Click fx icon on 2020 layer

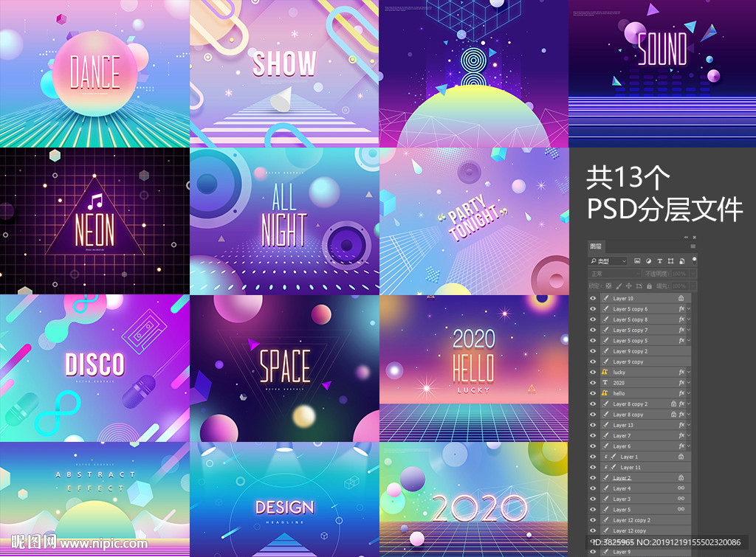tap(681, 383)
